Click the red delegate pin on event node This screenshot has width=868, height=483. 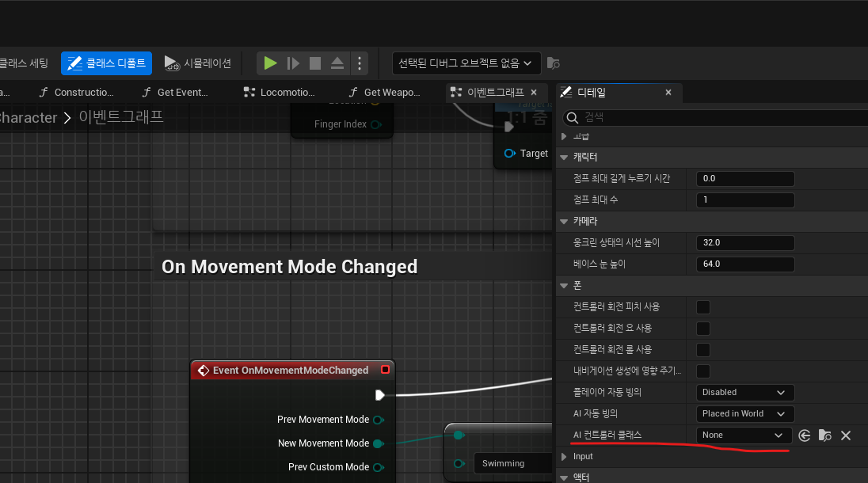click(385, 370)
